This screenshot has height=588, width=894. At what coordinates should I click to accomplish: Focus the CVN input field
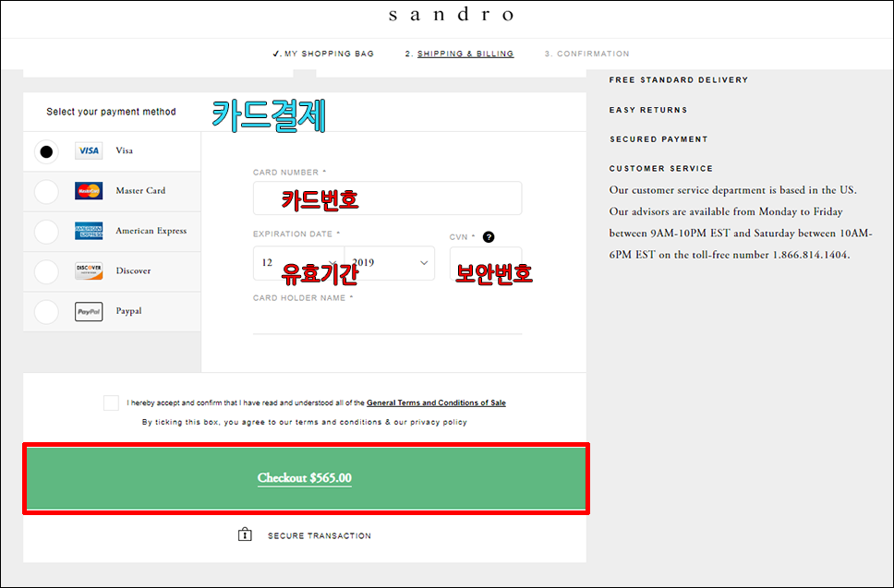[x=486, y=263]
